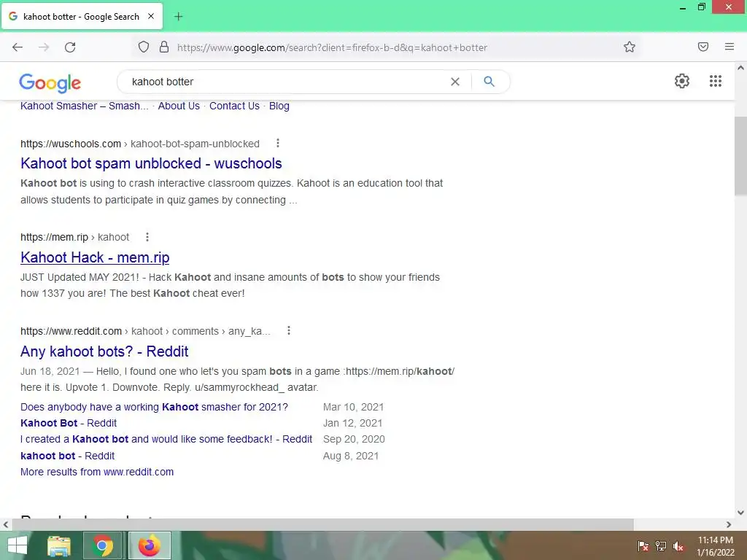747x560 pixels.
Task: Open More results from www.reddit.com
Action: 97,472
